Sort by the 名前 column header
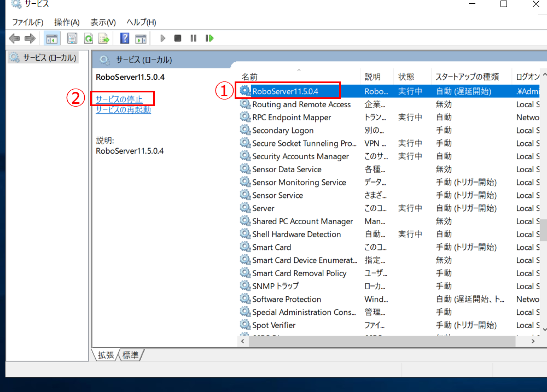This screenshot has height=392, width=547. (299, 77)
